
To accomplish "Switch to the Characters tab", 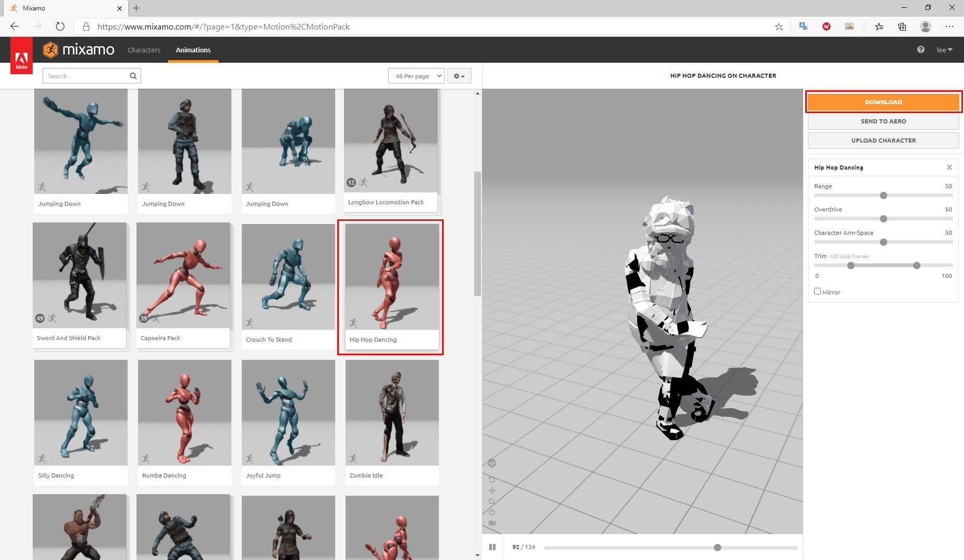I will 144,50.
